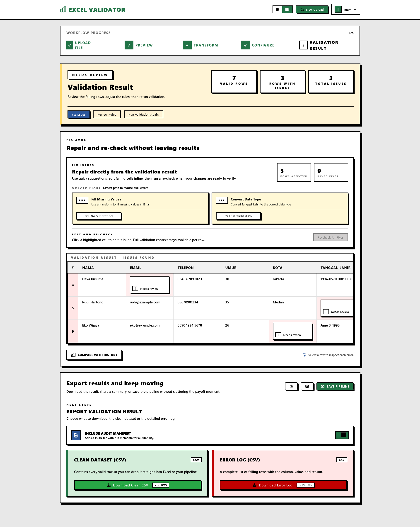
Task: Click CSV badge on Clean Dataset card
Action: [196, 460]
